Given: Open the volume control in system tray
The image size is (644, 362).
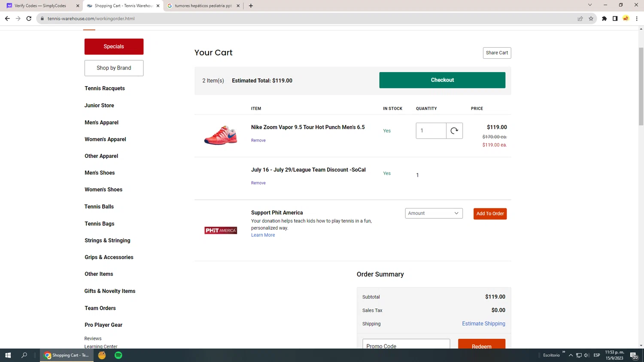Looking at the screenshot, I should click(586, 355).
